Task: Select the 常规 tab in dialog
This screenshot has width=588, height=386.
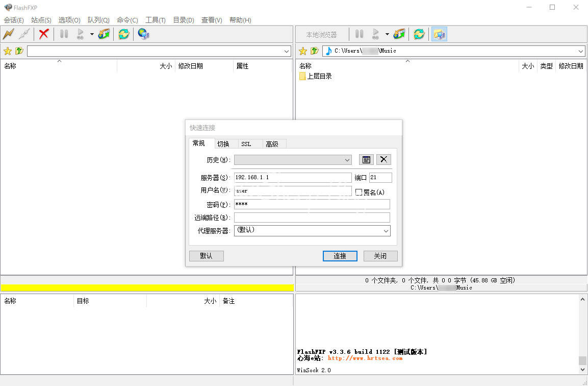Action: (x=201, y=143)
